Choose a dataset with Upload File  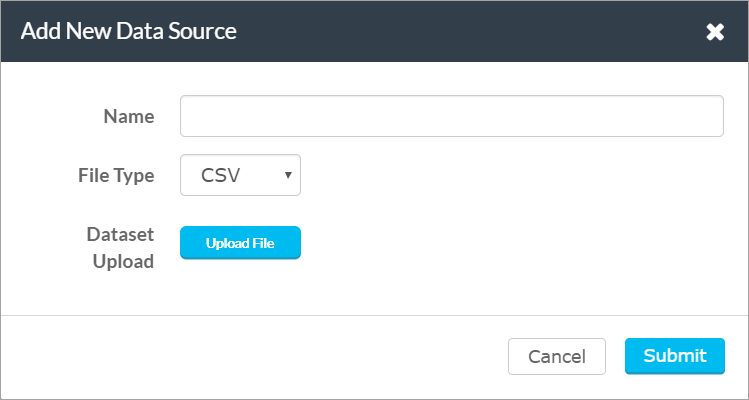click(240, 243)
